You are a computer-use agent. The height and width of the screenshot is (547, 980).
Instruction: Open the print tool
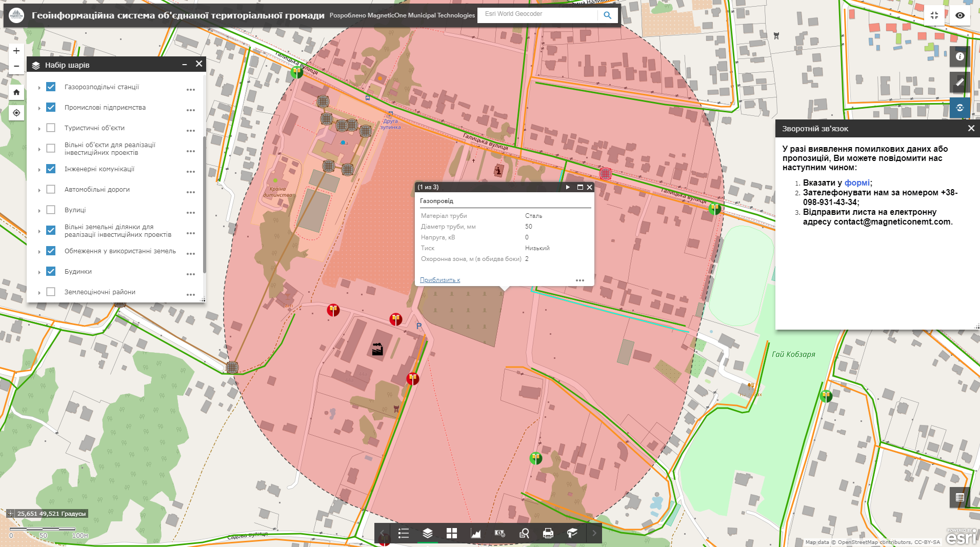[548, 533]
